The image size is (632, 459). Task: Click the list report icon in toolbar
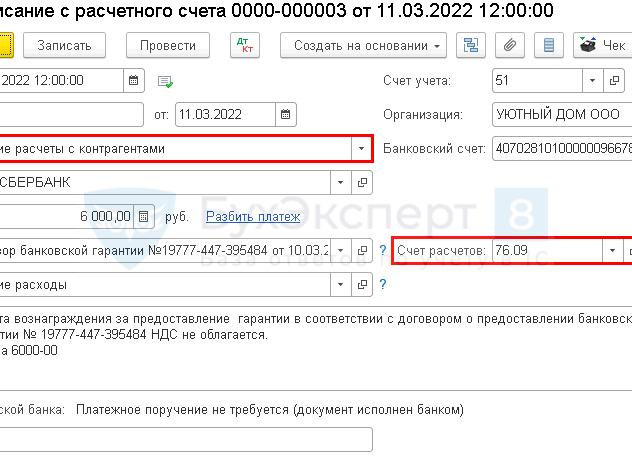pyautogui.click(x=549, y=45)
